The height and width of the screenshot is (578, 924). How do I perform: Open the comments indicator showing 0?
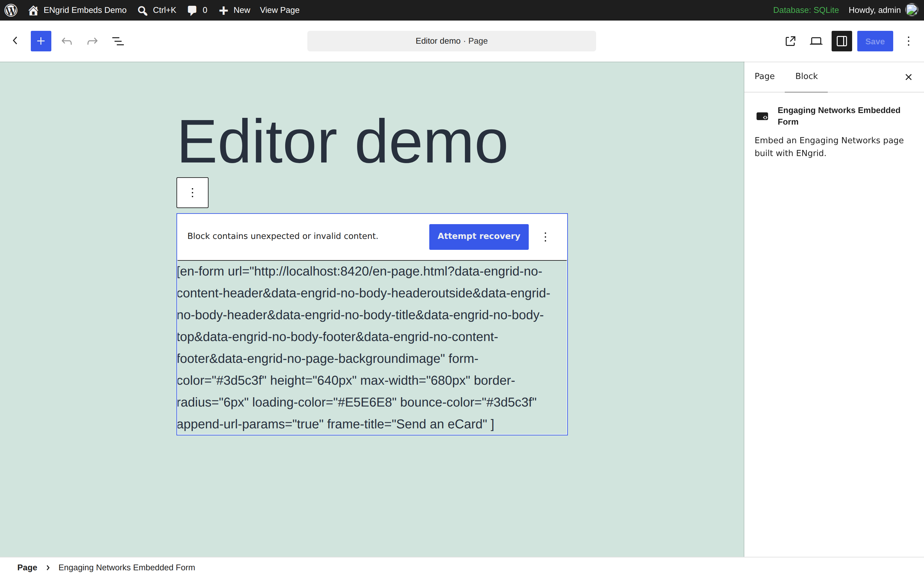point(197,10)
